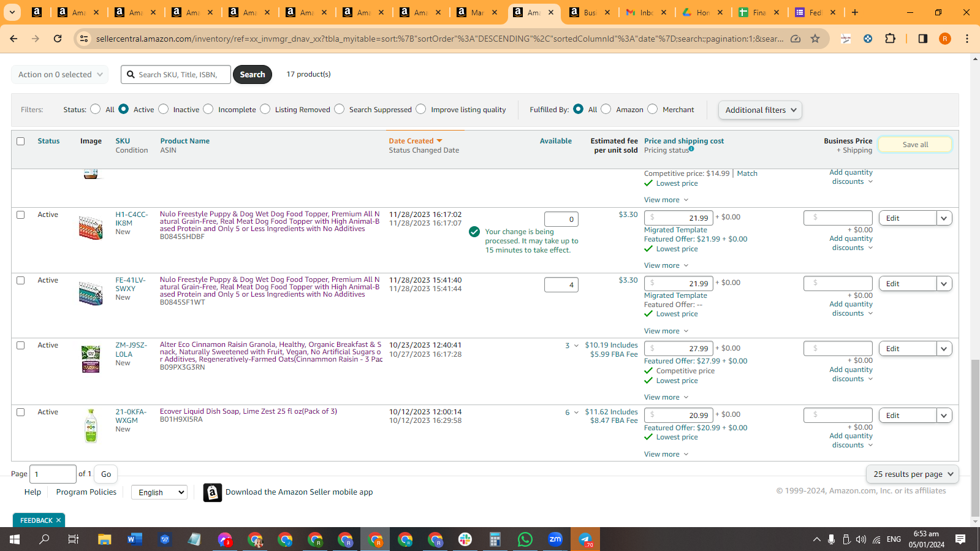Open the Program Policies link
980x551 pixels.
pos(86,492)
